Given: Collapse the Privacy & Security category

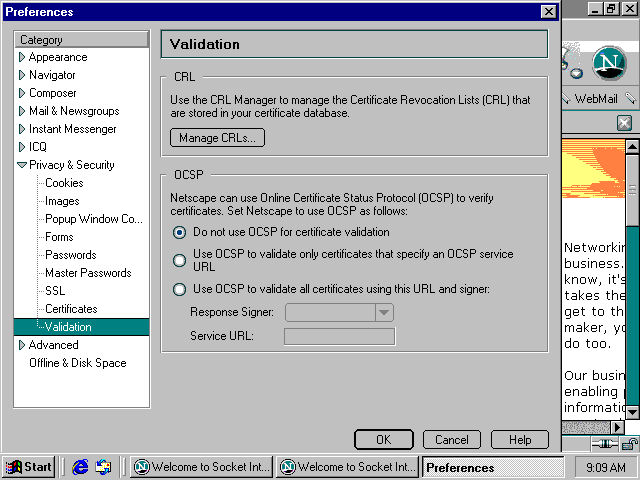Looking at the screenshot, I should pyautogui.click(x=22, y=165).
